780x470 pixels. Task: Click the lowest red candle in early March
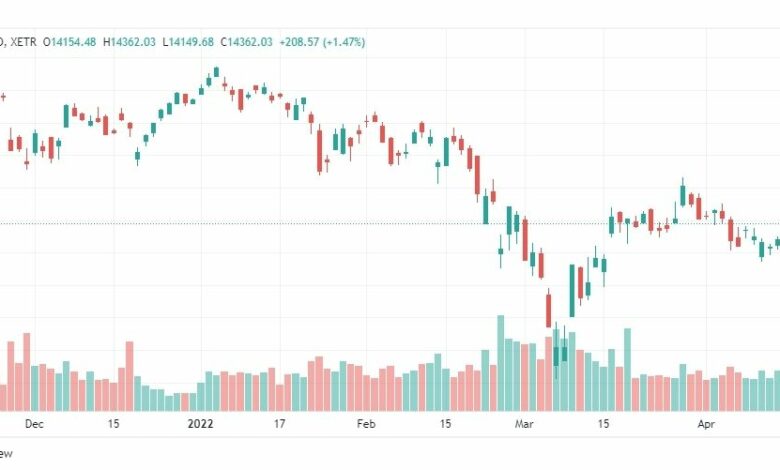pos(549,309)
